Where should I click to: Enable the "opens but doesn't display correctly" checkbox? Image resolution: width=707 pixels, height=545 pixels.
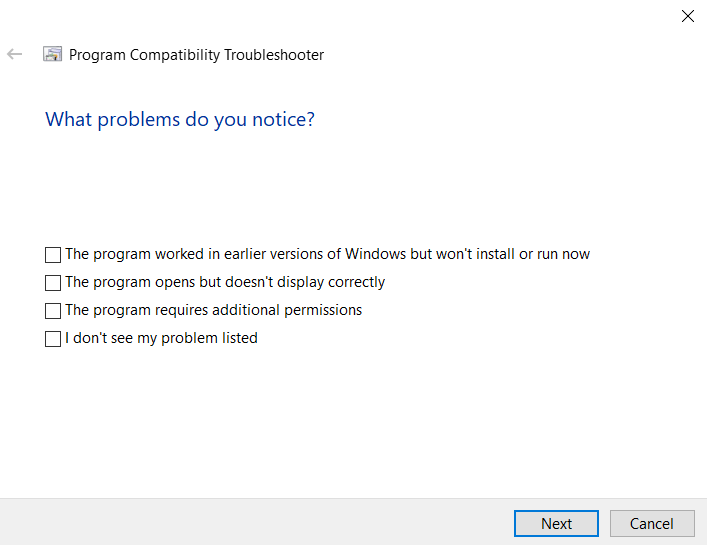[53, 283]
